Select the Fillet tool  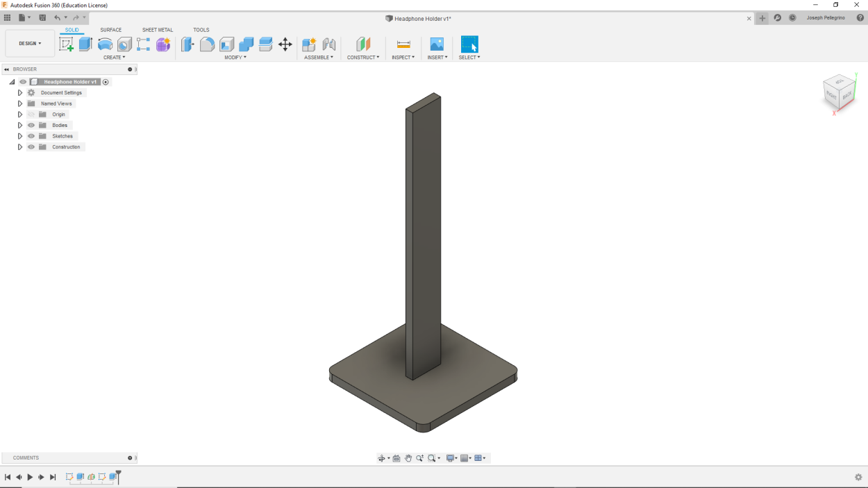coord(208,43)
